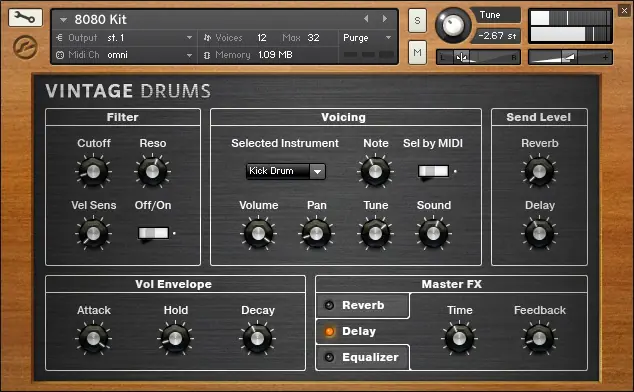The image size is (634, 392).
Task: Disable Delay with its orange LED
Action: point(330,331)
